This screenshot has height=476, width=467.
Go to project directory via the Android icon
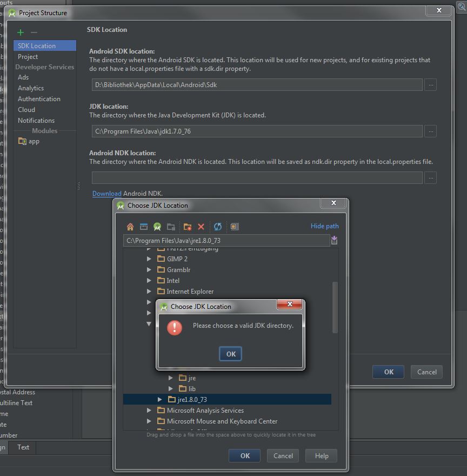(x=157, y=227)
